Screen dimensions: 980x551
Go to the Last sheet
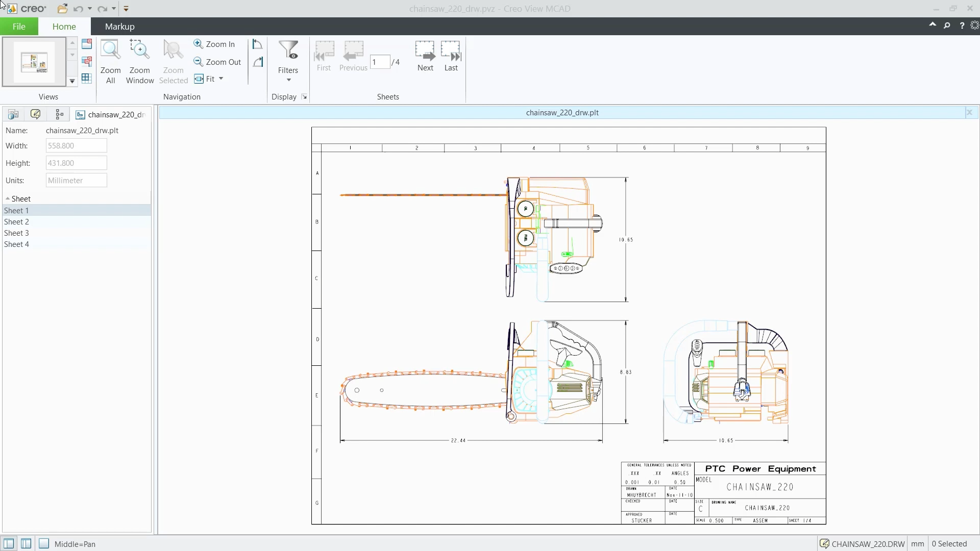(x=451, y=56)
